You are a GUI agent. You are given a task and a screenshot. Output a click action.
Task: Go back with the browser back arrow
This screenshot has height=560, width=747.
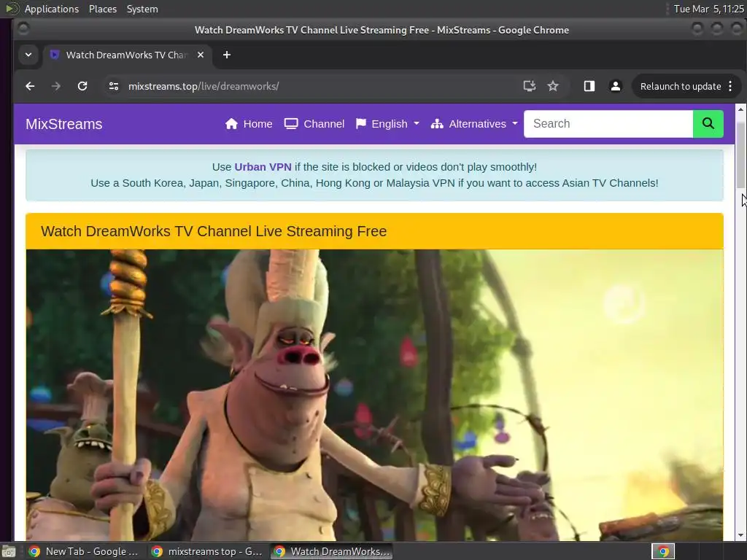tap(30, 86)
